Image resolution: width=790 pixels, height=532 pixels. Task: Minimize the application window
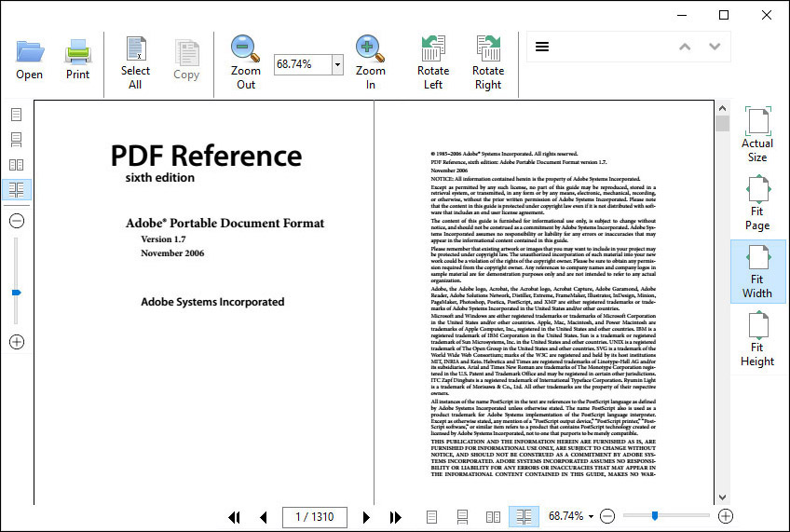pos(682,15)
